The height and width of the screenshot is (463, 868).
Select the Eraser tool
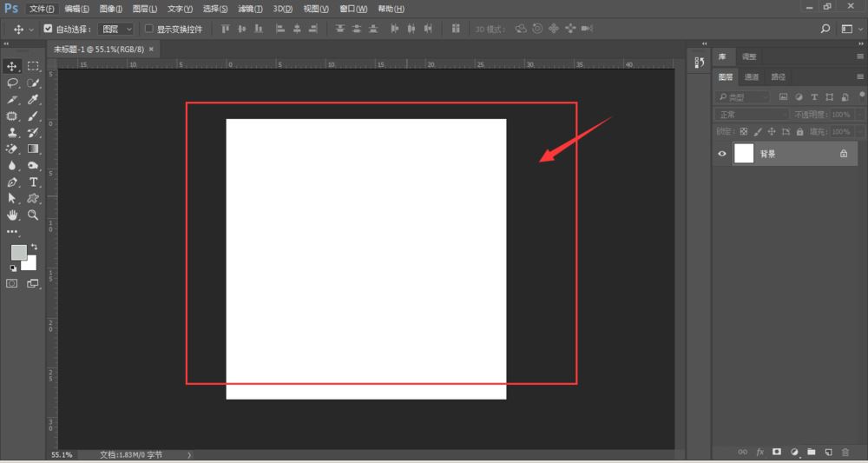pyautogui.click(x=11, y=149)
